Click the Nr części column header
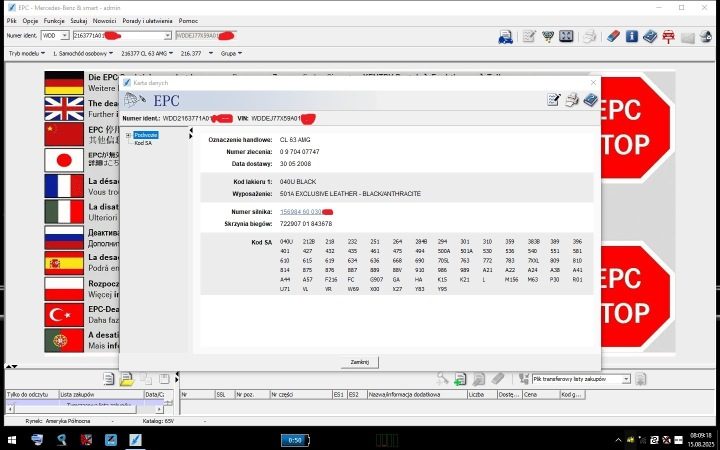This screenshot has height=450, width=720. pyautogui.click(x=300, y=394)
